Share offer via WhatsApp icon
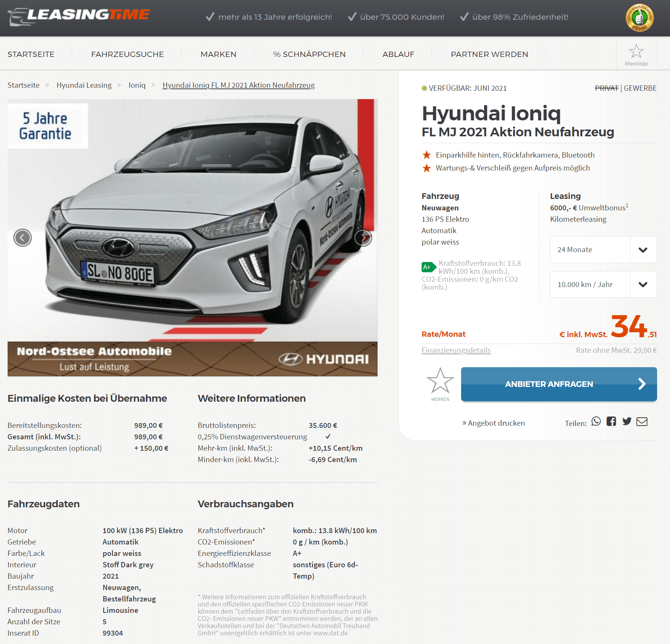The image size is (670, 644). [x=596, y=421]
